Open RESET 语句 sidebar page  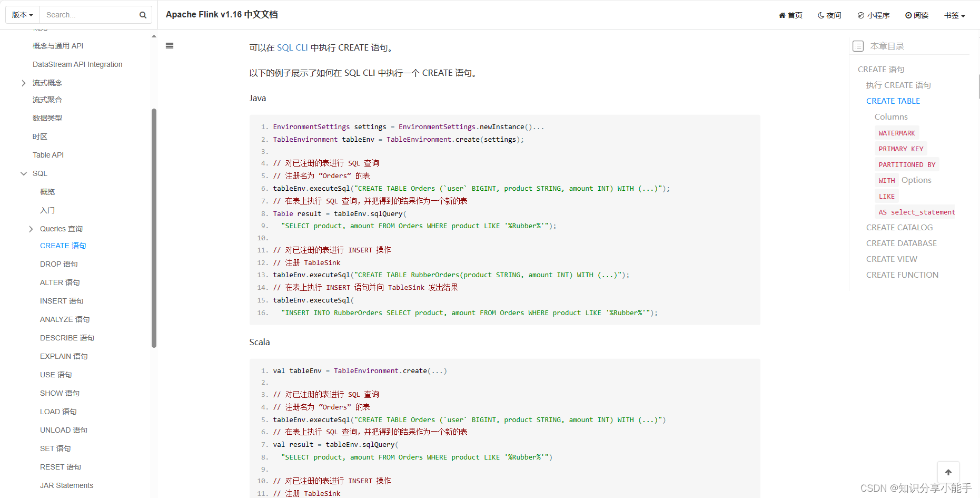(61, 467)
